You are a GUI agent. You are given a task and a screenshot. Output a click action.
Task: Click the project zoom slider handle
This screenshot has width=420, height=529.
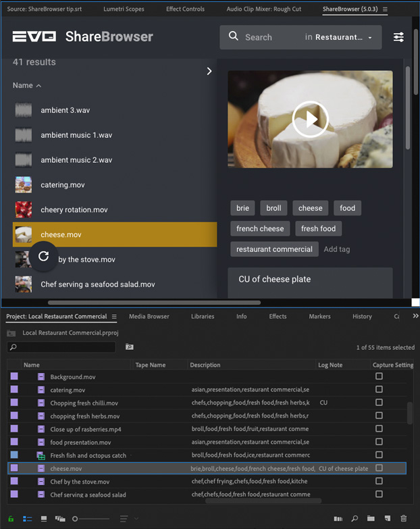coord(75,519)
